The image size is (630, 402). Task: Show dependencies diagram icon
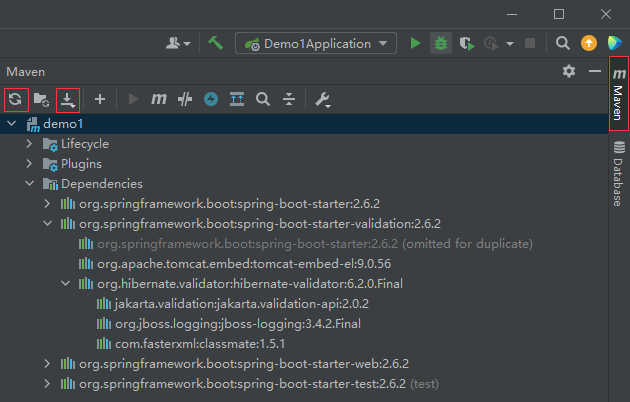[x=237, y=99]
